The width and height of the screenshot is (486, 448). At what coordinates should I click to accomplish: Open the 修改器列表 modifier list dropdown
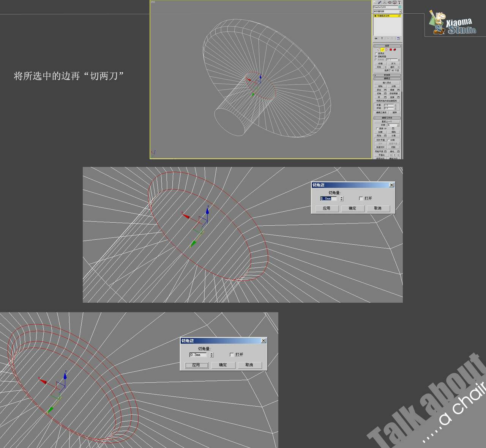tap(387, 11)
